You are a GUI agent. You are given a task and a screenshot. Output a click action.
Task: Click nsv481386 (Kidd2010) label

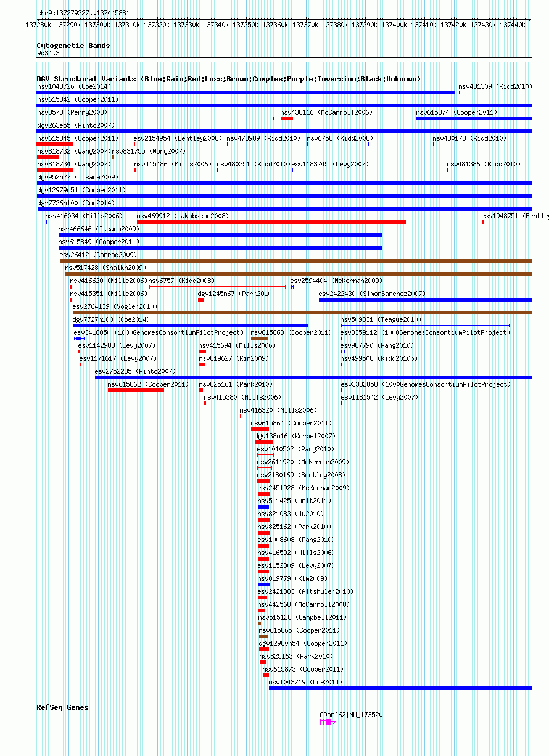(484, 164)
